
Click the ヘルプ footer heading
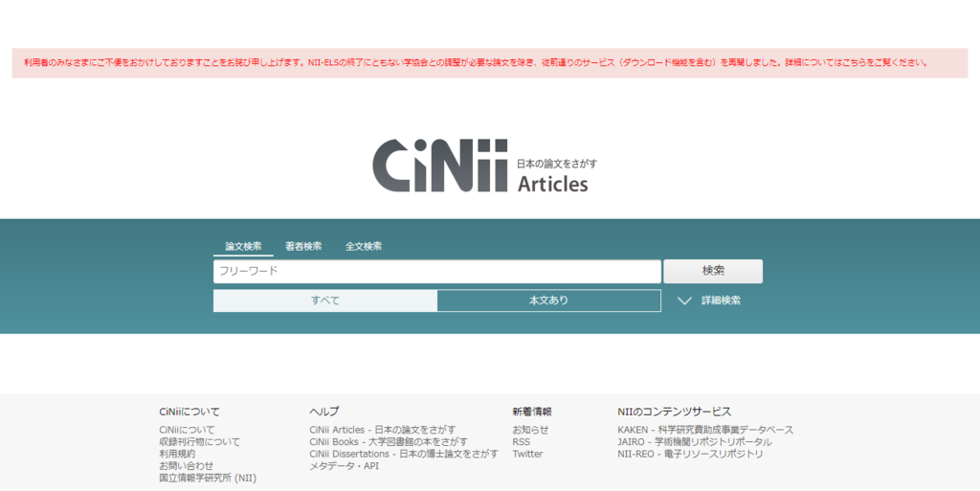pos(323,412)
